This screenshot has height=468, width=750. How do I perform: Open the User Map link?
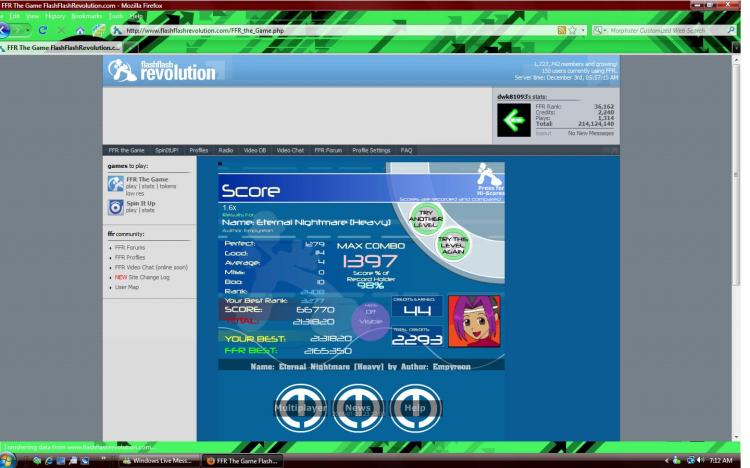[x=127, y=287]
